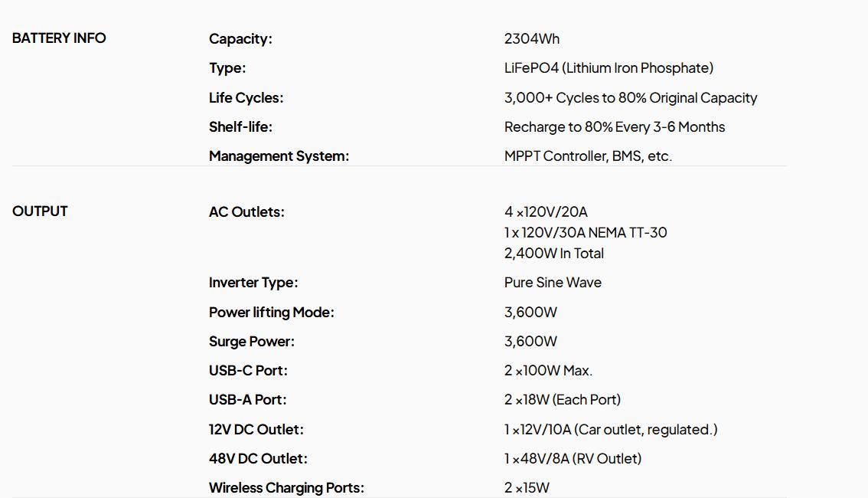The image size is (868, 498).
Task: Click the Management System label
Action: (279, 156)
